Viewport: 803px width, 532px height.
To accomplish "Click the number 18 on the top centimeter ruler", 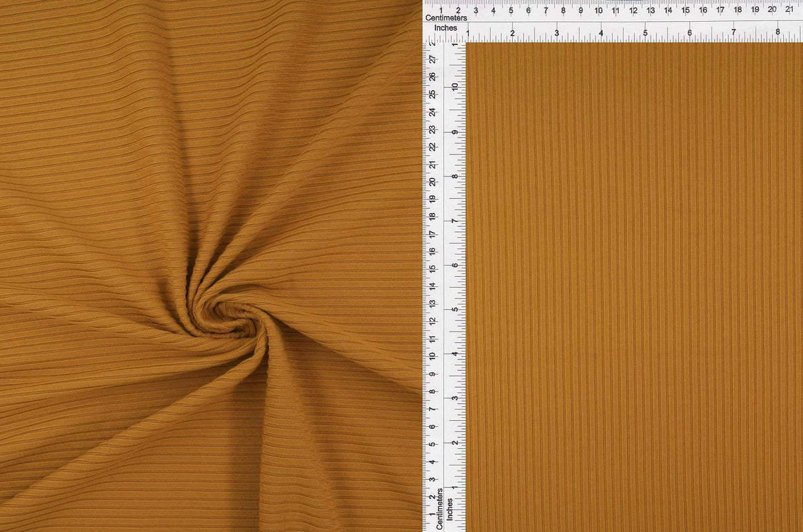I will (739, 11).
